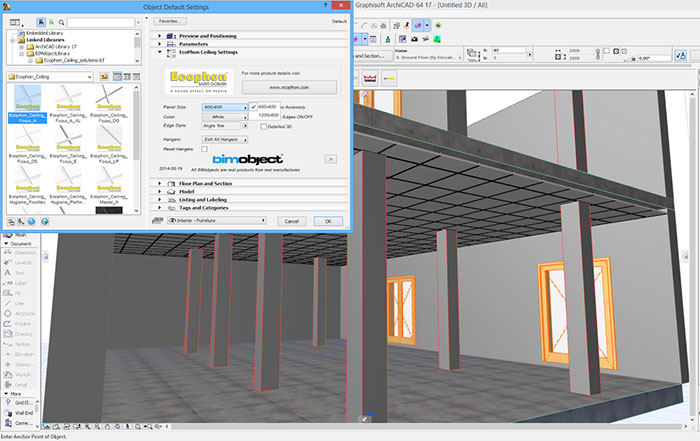Click library search input field
700x441 pixels.
(x=101, y=22)
